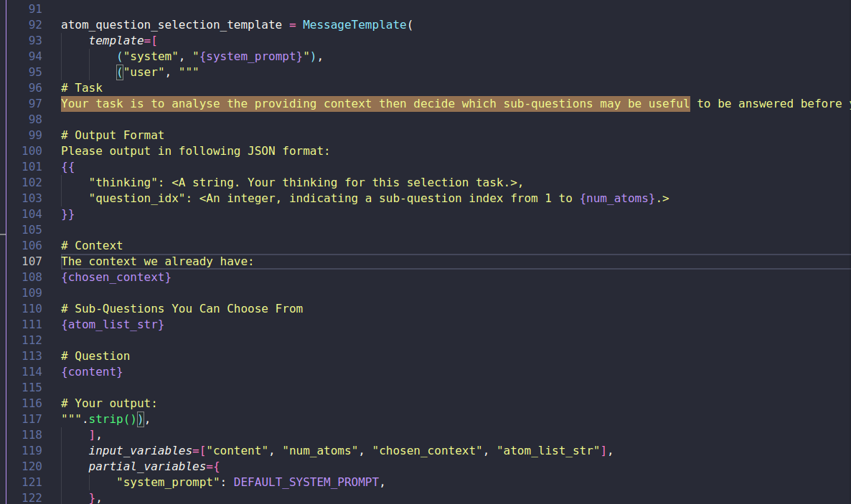The width and height of the screenshot is (851, 504).
Task: Place cursor on atom_question_selection_template variable
Action: [x=171, y=24]
